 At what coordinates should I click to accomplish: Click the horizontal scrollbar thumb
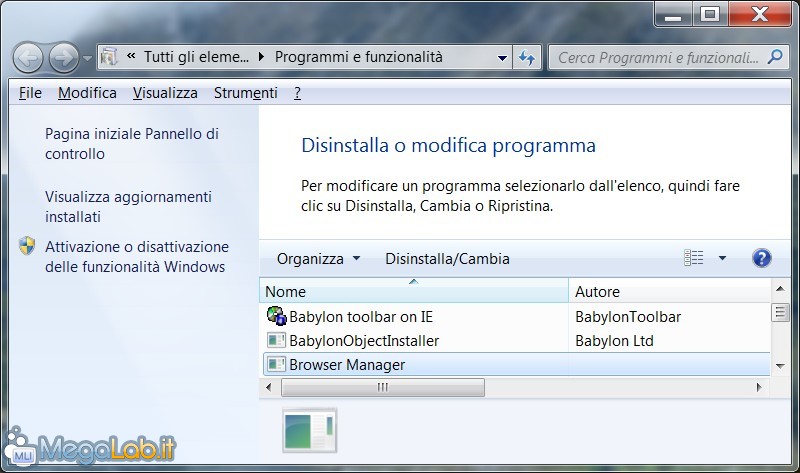383,387
